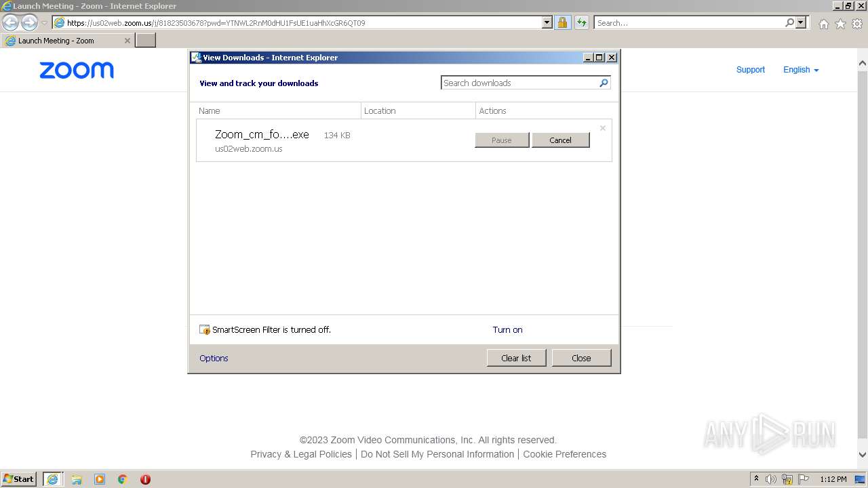Sort downloads by Location column

click(418, 110)
